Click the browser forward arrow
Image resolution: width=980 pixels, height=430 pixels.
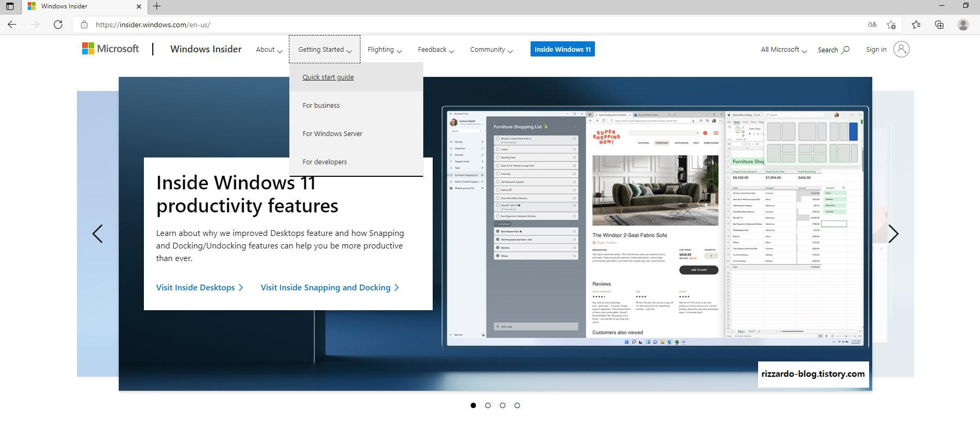35,25
